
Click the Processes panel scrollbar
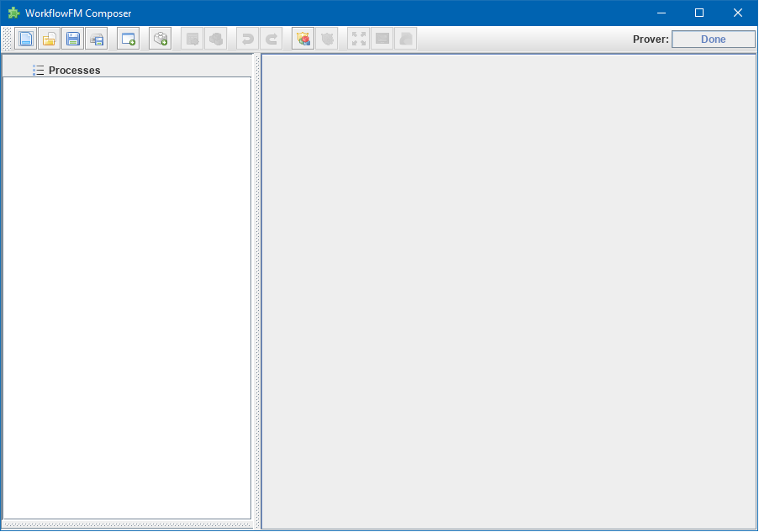[x=256, y=294]
